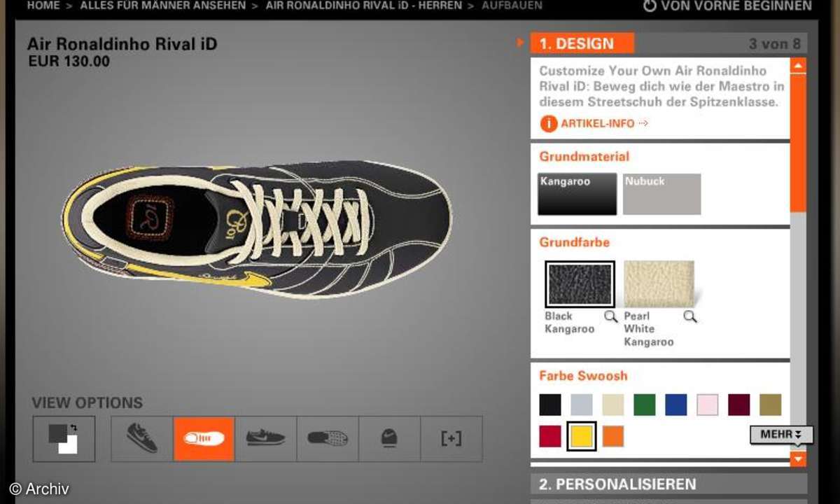Pick the blue swoosh color

click(x=676, y=405)
